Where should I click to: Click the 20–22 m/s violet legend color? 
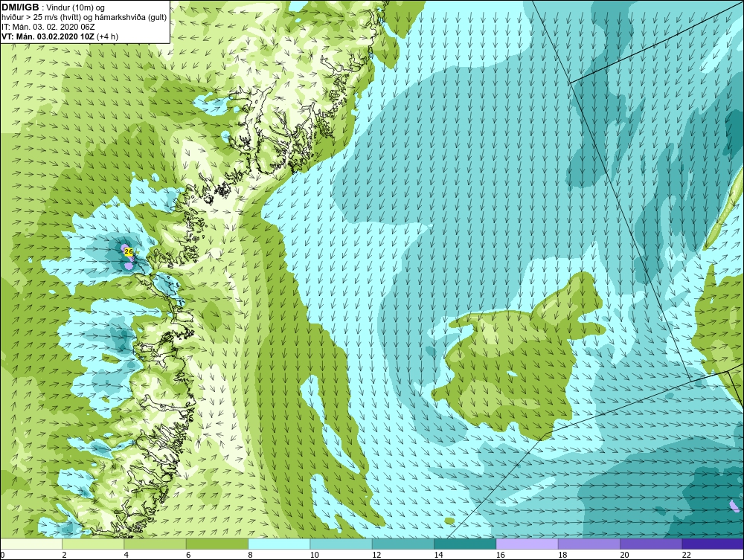coord(651,544)
